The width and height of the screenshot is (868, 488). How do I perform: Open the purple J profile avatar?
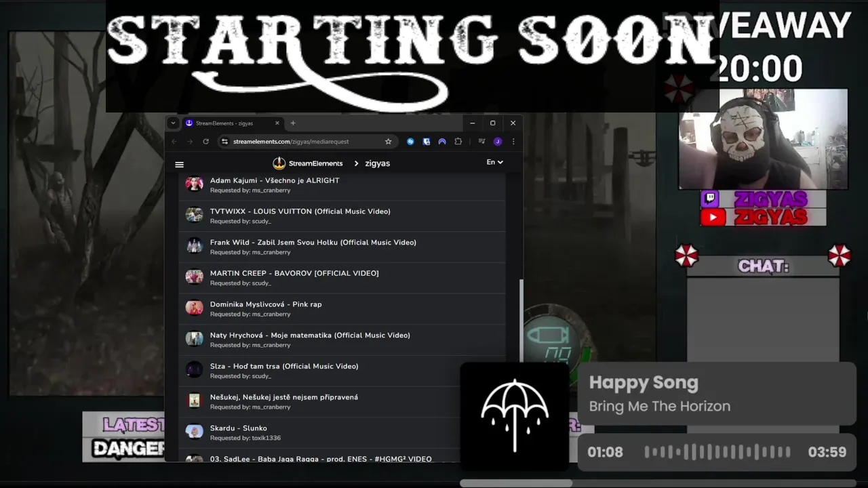point(497,142)
